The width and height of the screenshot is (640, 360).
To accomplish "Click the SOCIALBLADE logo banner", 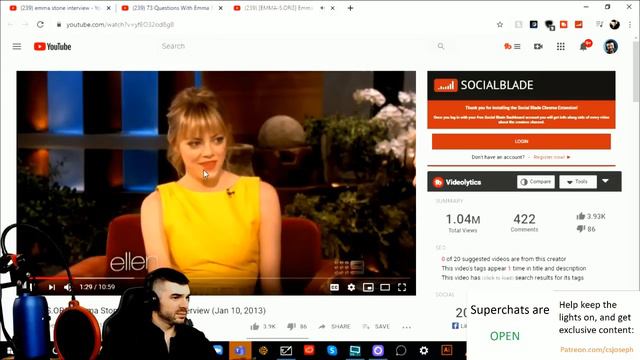I will tap(521, 85).
